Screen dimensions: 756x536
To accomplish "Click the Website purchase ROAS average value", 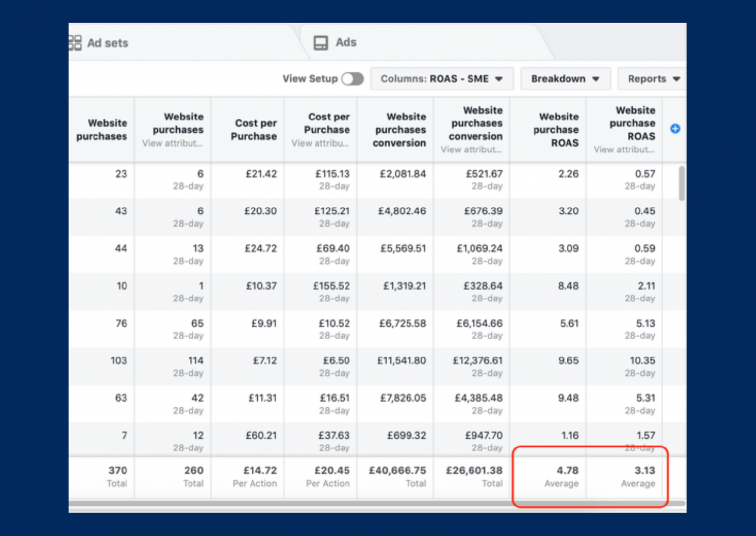I will click(567, 471).
